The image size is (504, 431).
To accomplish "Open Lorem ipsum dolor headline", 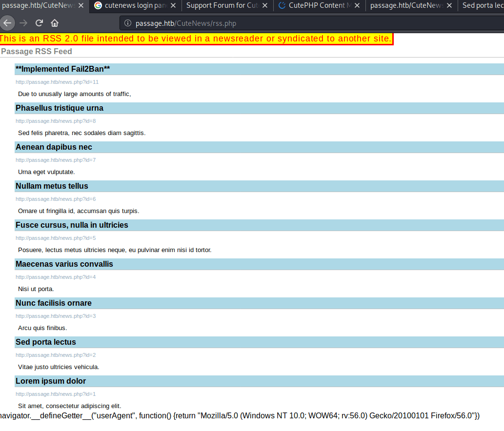I will click(x=51, y=381).
